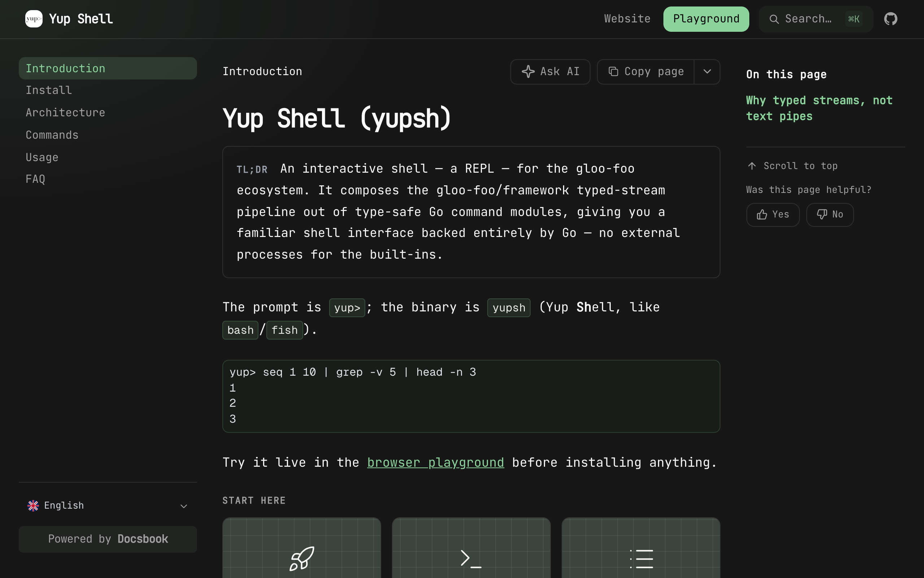Vote No on page helpfulness
Viewport: 924px width, 578px height.
coord(830,215)
